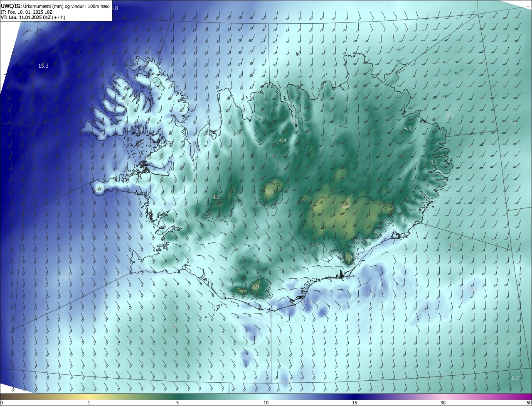Click the 15 tick on the colour scale
Viewport: 532px width, 406px height.
coord(355,403)
